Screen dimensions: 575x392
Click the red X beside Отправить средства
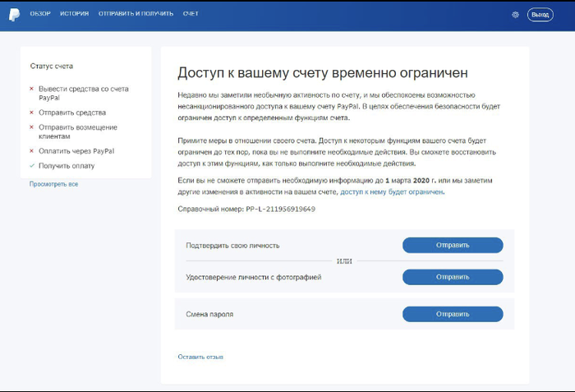click(31, 113)
